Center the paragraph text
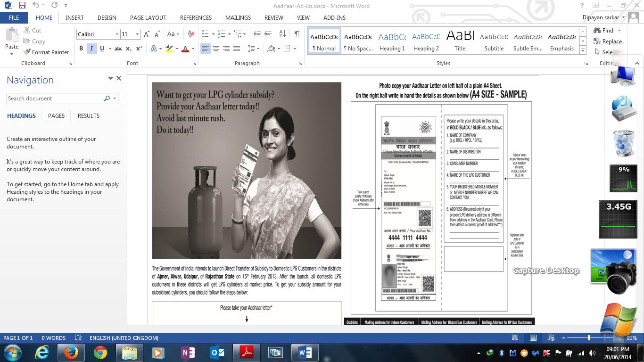The width and height of the screenshot is (644, 362). point(215,49)
